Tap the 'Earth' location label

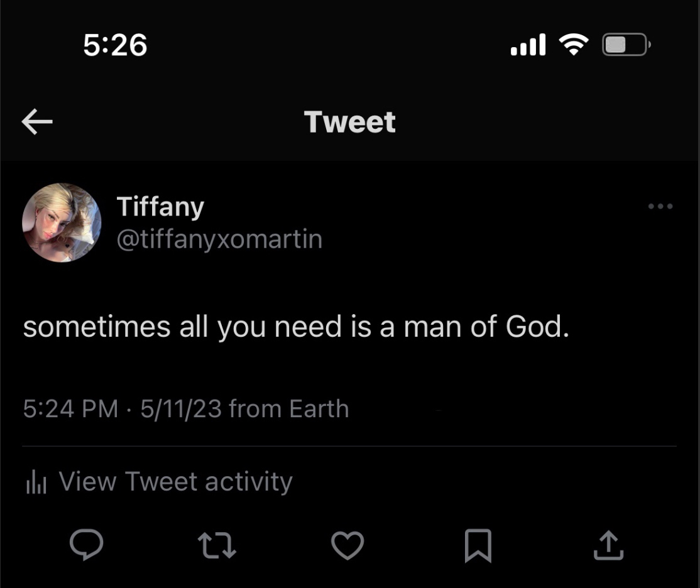pos(319,409)
